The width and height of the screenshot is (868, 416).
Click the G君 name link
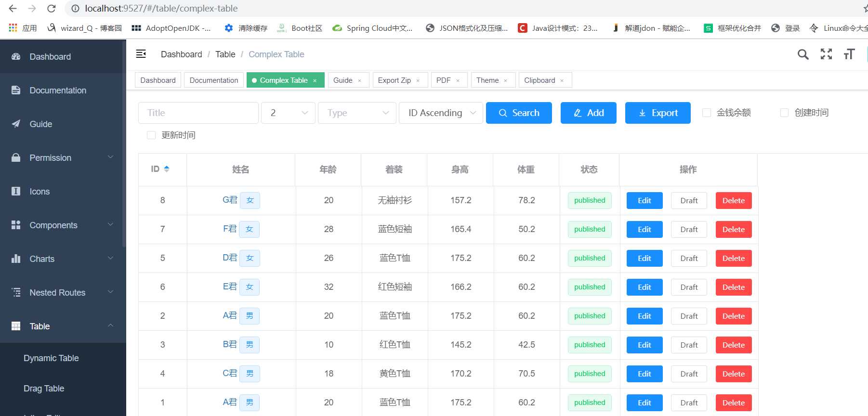pos(230,200)
